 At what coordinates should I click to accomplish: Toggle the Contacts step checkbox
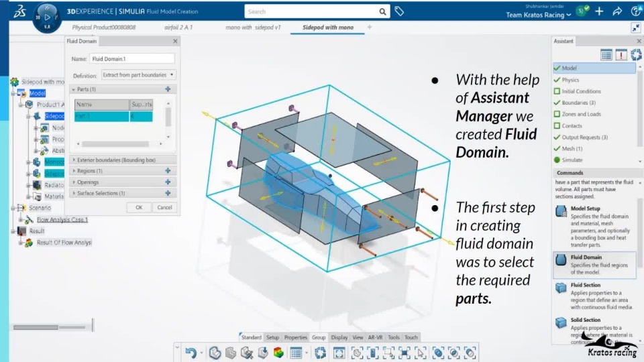pyautogui.click(x=557, y=125)
